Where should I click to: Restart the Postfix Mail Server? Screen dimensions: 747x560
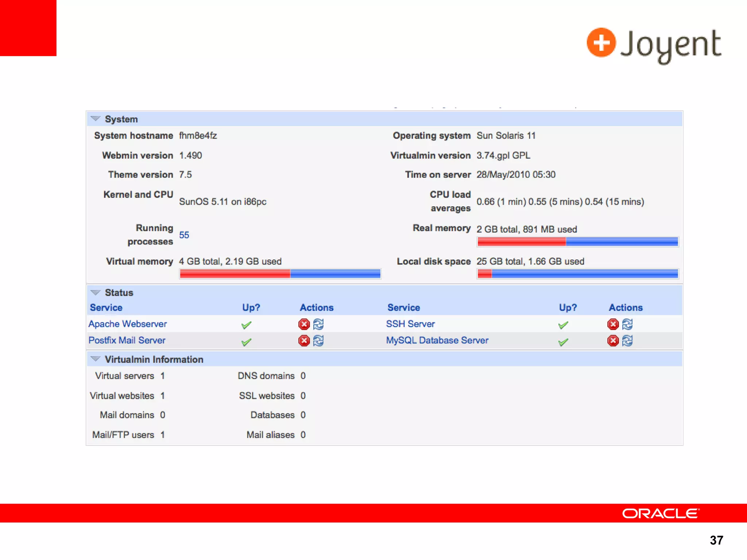pyautogui.click(x=318, y=341)
